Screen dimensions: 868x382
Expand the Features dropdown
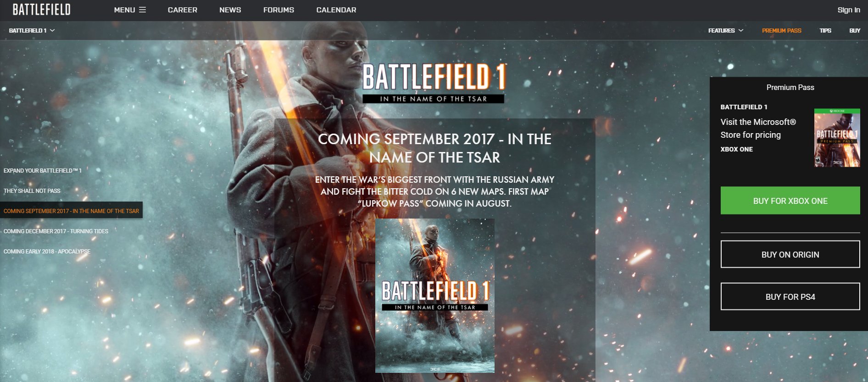[726, 30]
